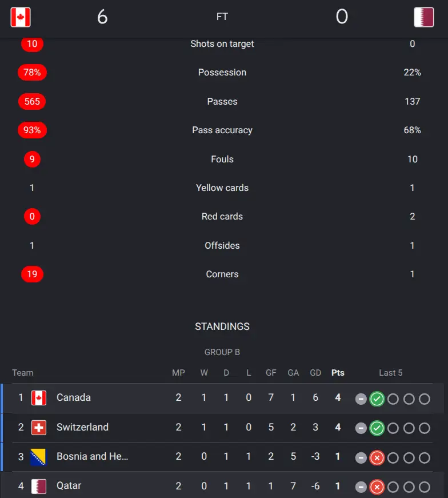
Task: Click Canada's flag icon in the standings
Action: click(39, 398)
